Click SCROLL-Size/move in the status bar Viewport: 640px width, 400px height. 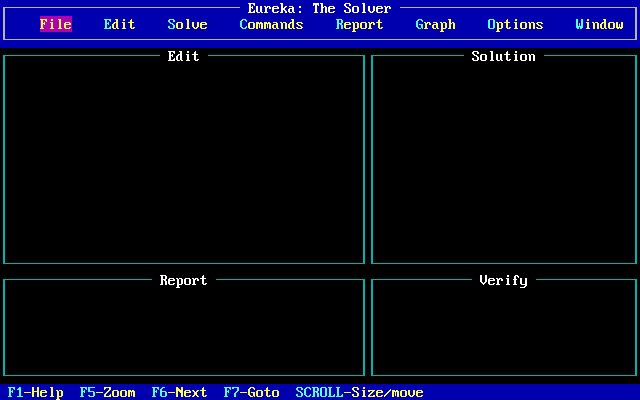tap(359, 392)
